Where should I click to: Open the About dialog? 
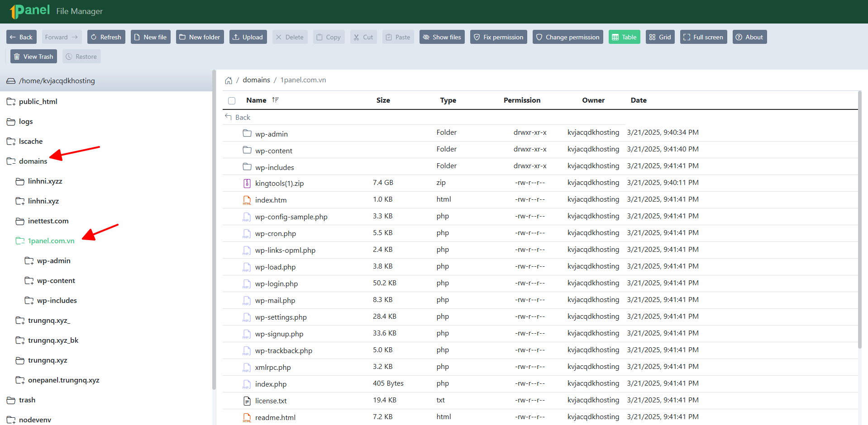[x=750, y=37]
